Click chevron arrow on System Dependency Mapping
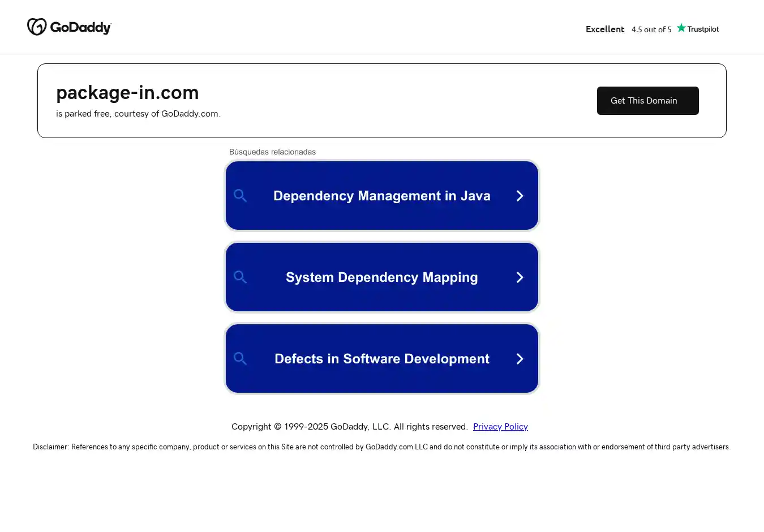Image resolution: width=764 pixels, height=532 pixels. point(520,277)
